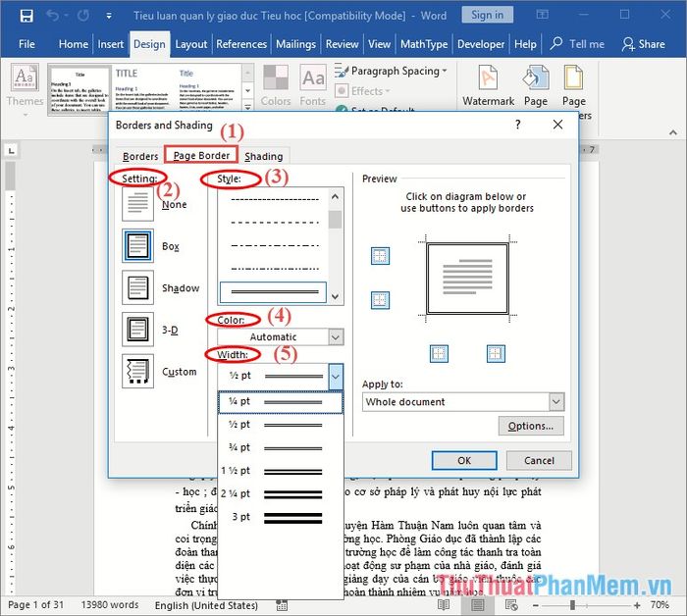Select the Custom border setting icon
This screenshot has height=616, width=687.
(x=137, y=371)
